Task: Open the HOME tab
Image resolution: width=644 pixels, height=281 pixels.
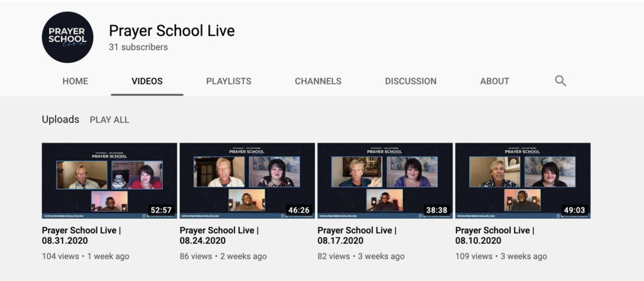Action: (75, 81)
